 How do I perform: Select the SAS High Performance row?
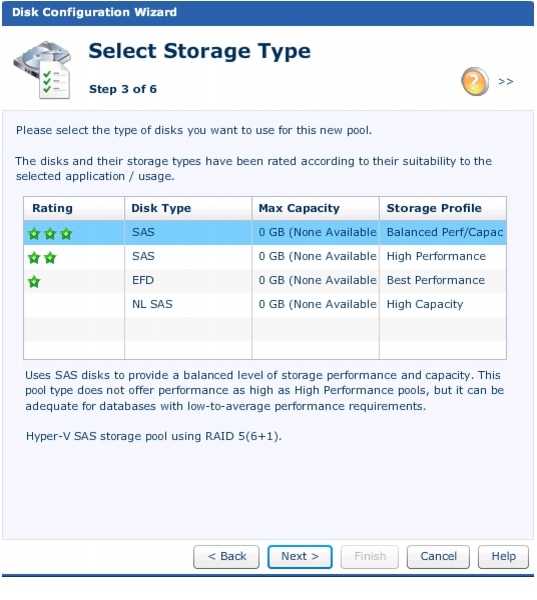(265, 256)
